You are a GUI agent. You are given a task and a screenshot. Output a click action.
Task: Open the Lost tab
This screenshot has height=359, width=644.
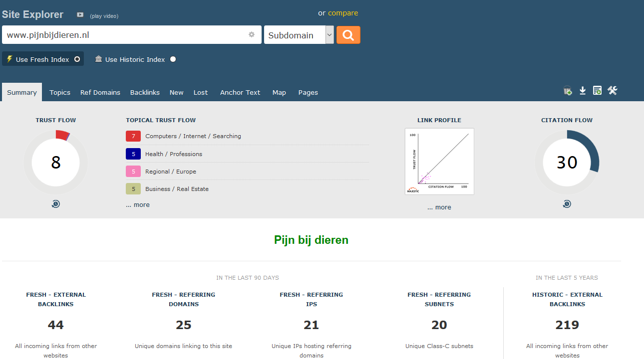tap(201, 92)
